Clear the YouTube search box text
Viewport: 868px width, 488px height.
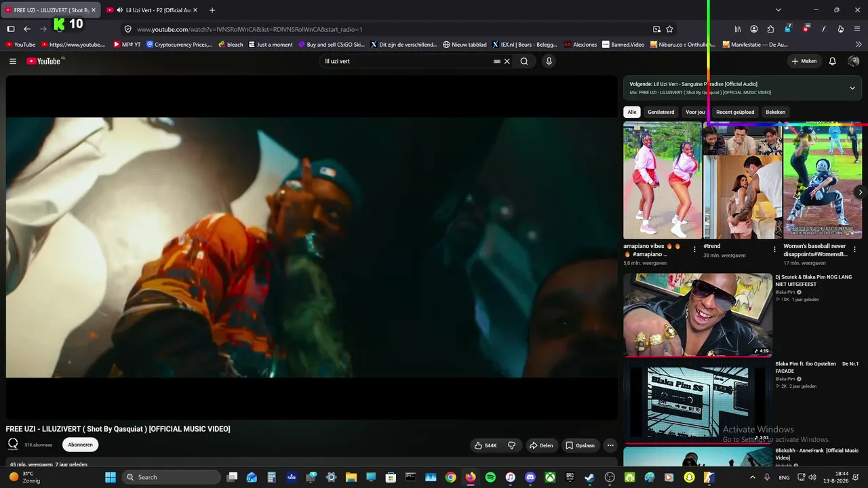[507, 61]
